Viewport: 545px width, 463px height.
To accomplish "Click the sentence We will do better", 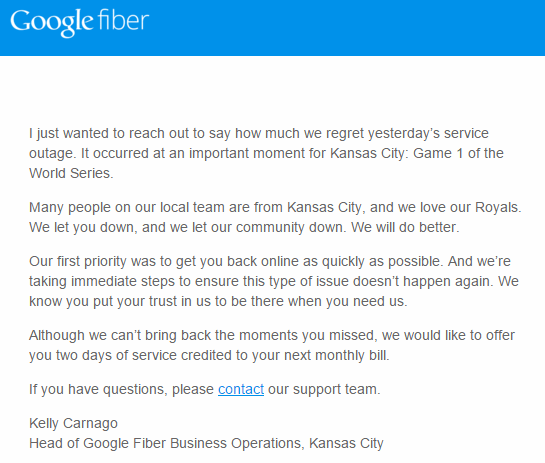I will pos(405,227).
